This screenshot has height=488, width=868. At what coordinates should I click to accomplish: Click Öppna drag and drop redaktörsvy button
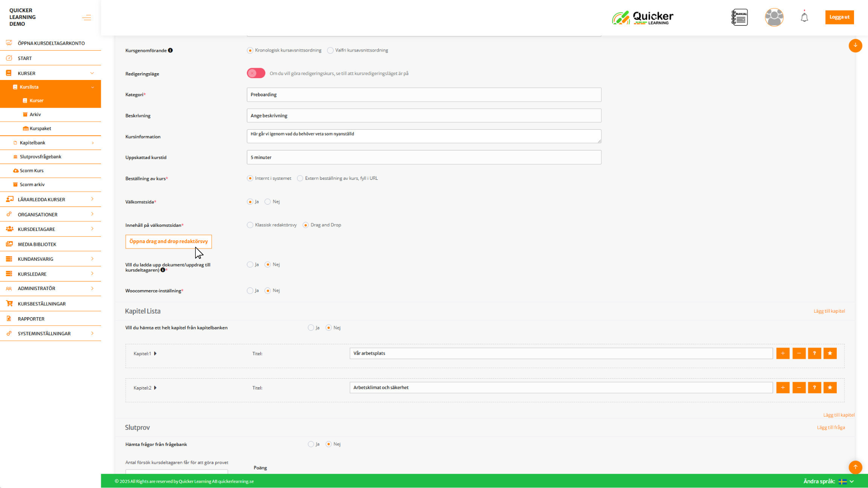[168, 241]
